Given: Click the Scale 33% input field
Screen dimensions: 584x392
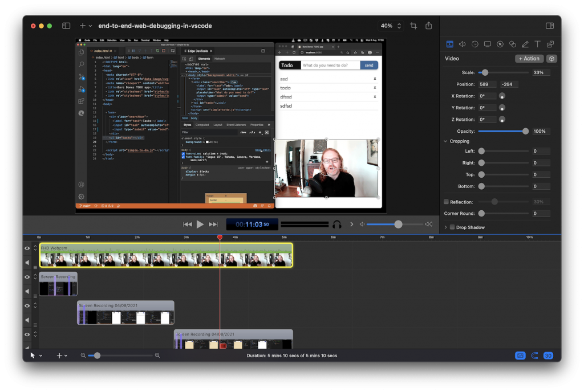Looking at the screenshot, I should [541, 72].
